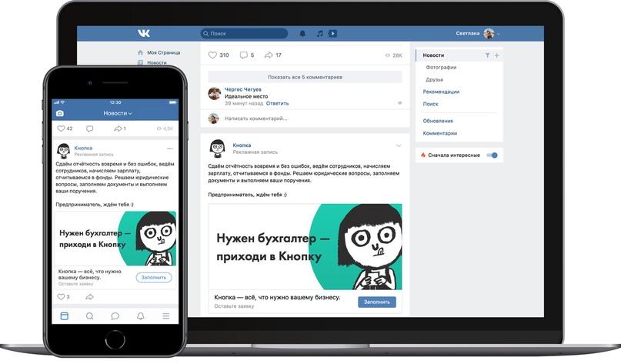Open the three-dot menu on phone Кнопка post
Viewport: 621px width, 364px height.
tap(170, 149)
